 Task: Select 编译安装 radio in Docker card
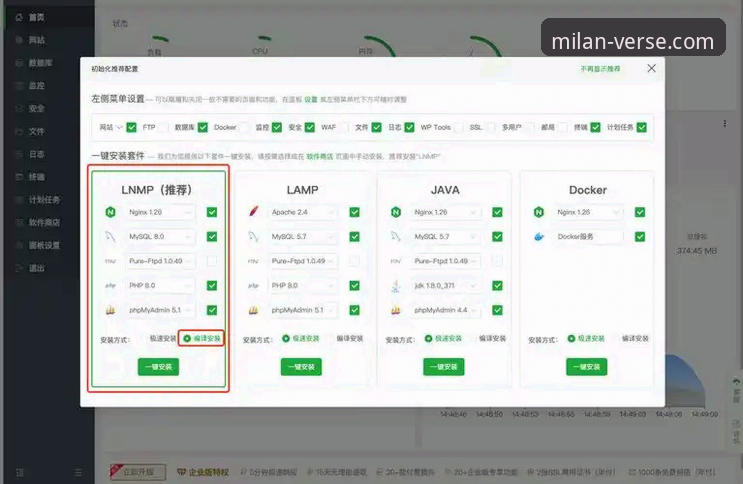tap(632, 338)
